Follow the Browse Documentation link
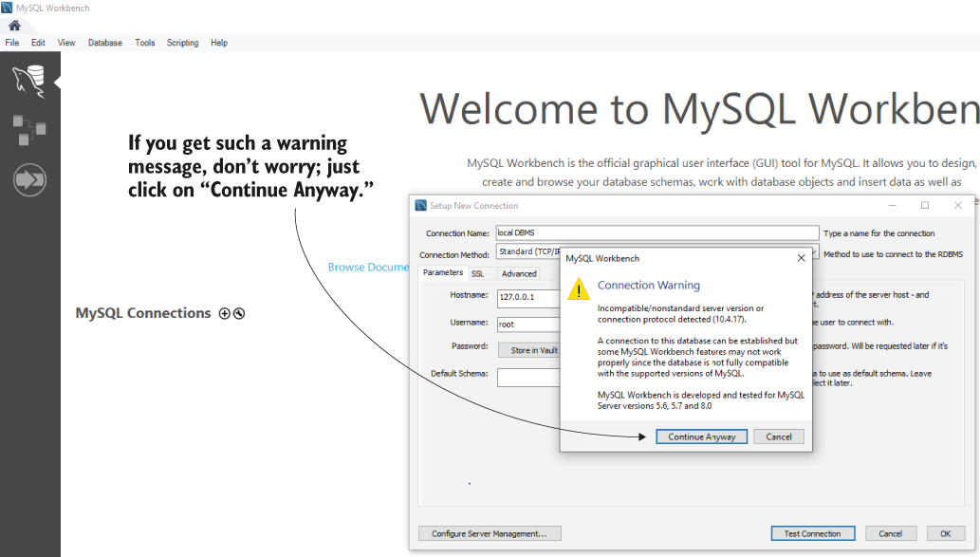 [x=368, y=267]
